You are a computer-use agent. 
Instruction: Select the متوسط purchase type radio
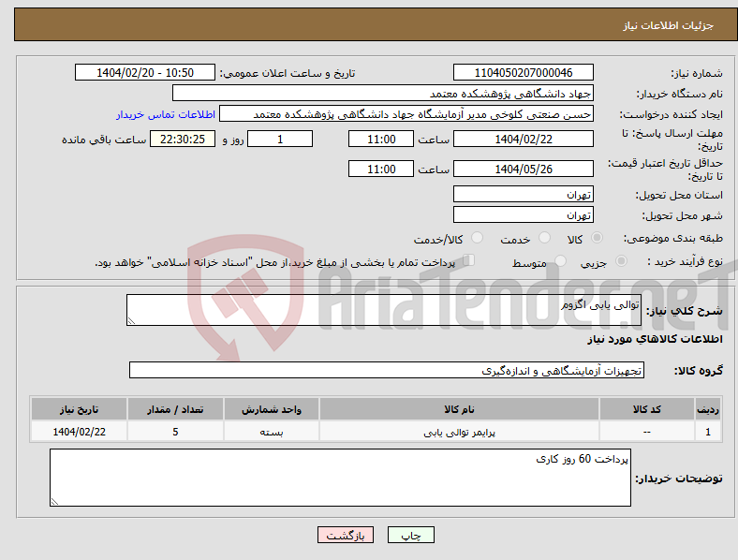tap(560, 260)
